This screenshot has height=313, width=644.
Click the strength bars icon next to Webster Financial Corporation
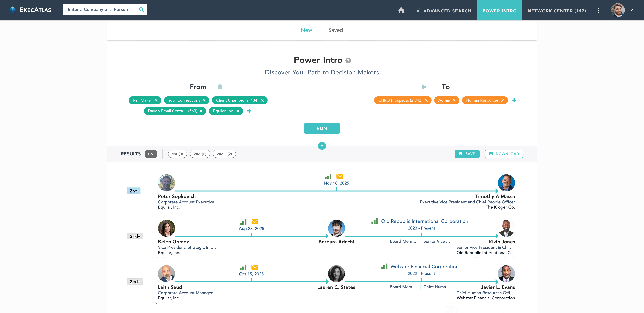pyautogui.click(x=384, y=267)
